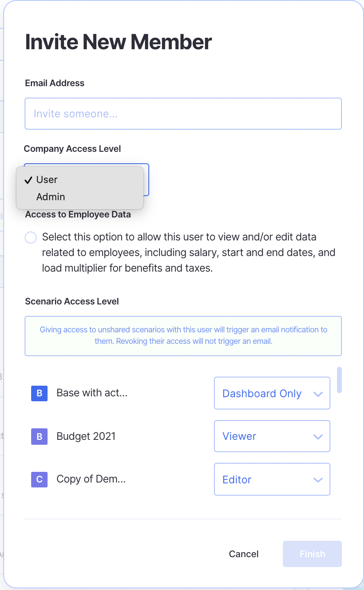
Task: Open the Dashboard Only access dropdown
Action: point(272,393)
